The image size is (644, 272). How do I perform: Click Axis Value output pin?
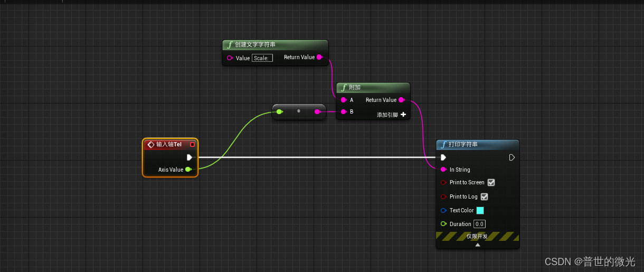(188, 170)
